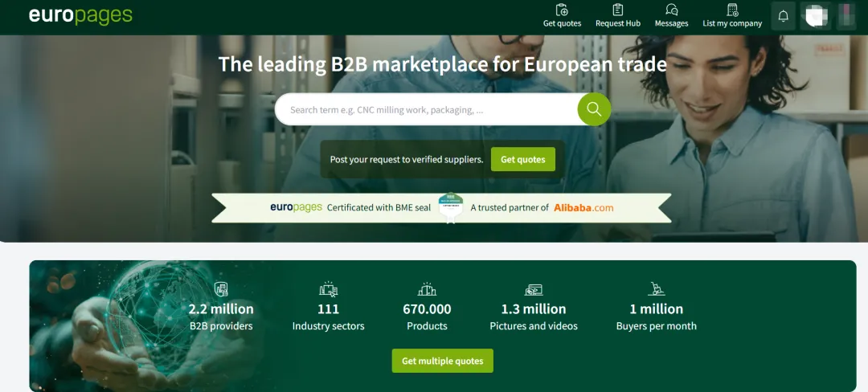Screen dimensions: 868x392
Task: Click the 'Industry sectors' label
Action: (x=328, y=326)
